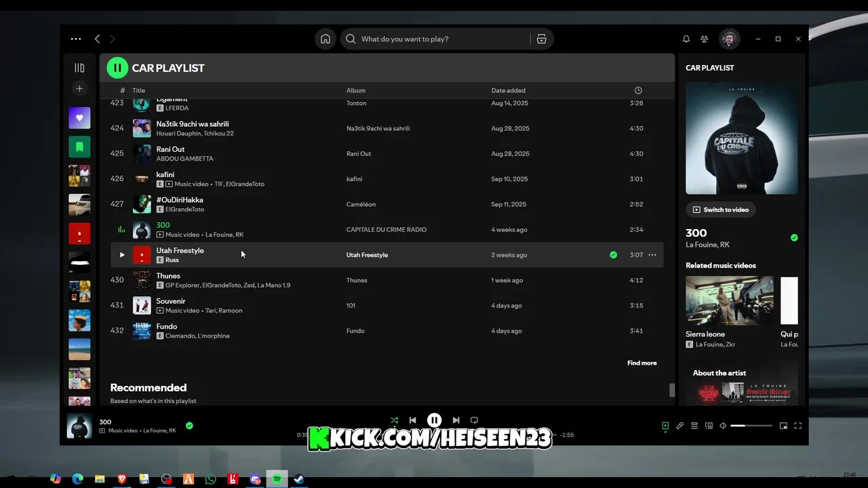Open the CAPITALE DU CRIME album cover in panel

pyautogui.click(x=742, y=138)
